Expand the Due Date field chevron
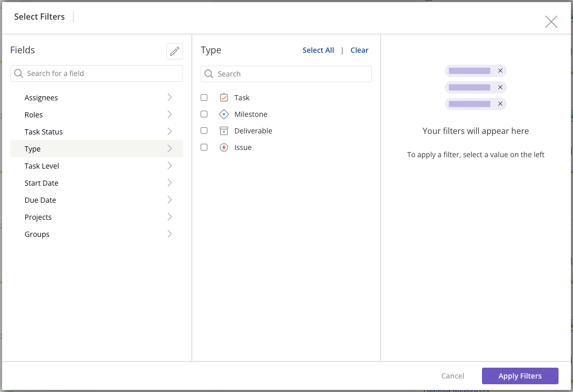This screenshot has height=392, width=573. [x=170, y=200]
